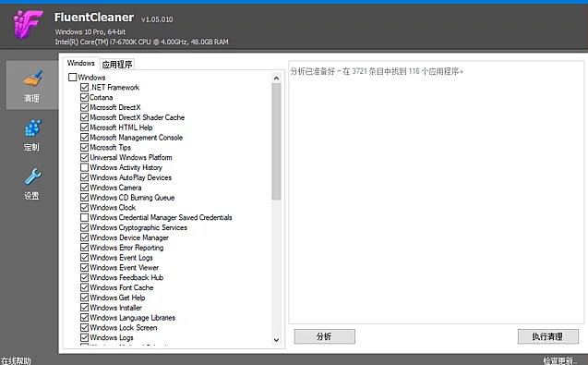Uncheck the Windows Feedback Hub checkbox
The image size is (588, 365).
[84, 277]
